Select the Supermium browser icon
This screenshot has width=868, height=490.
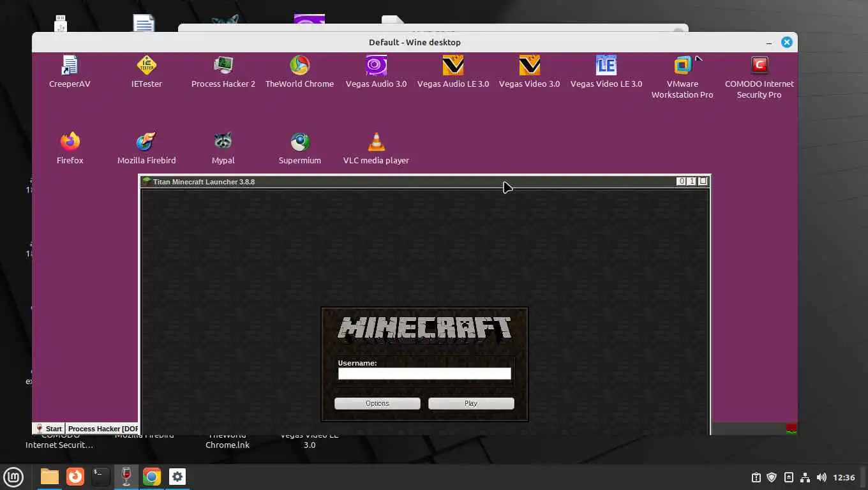[x=300, y=142]
